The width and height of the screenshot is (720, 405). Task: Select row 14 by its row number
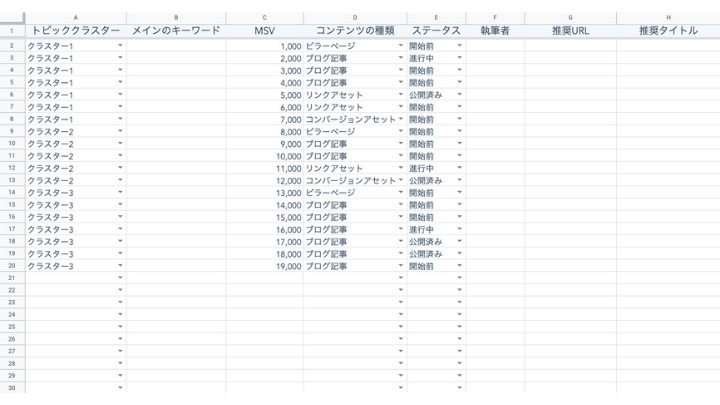tap(12, 205)
